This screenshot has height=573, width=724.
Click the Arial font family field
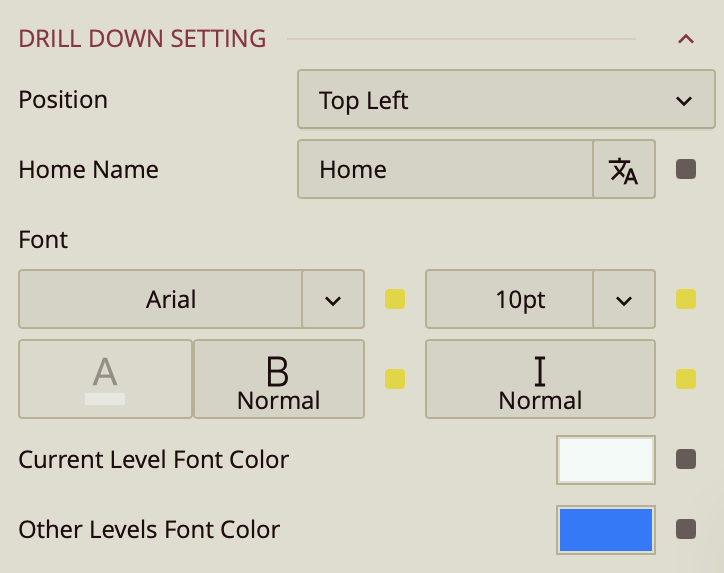pos(161,299)
